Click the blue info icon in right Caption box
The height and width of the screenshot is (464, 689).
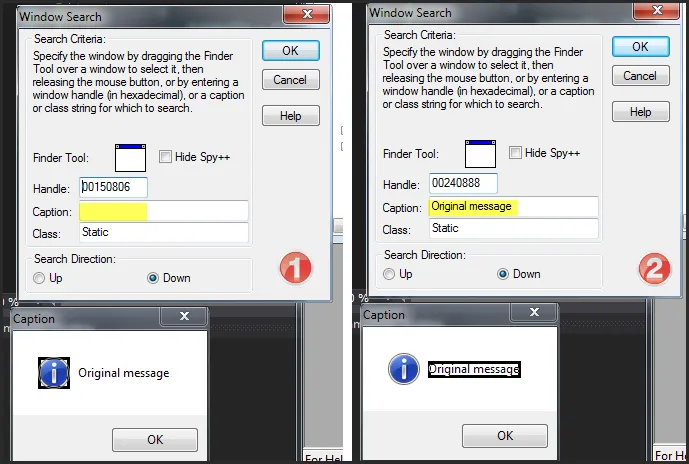[404, 369]
